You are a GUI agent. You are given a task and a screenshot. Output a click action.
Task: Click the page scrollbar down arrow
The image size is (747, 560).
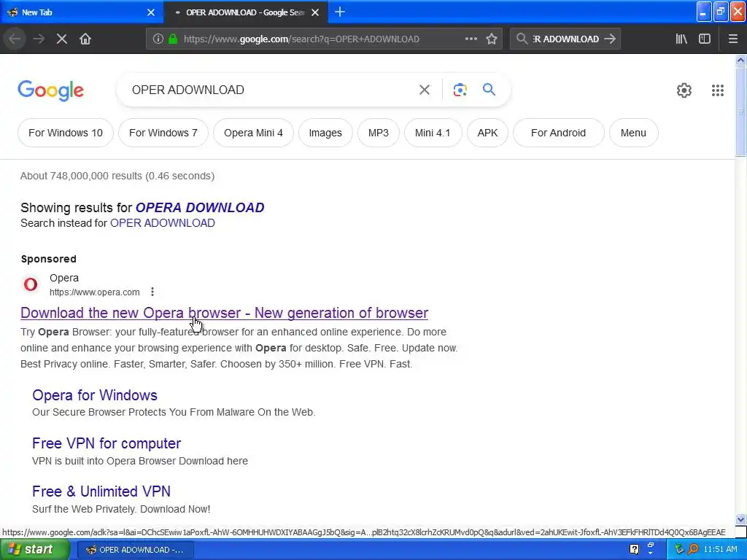click(x=740, y=519)
